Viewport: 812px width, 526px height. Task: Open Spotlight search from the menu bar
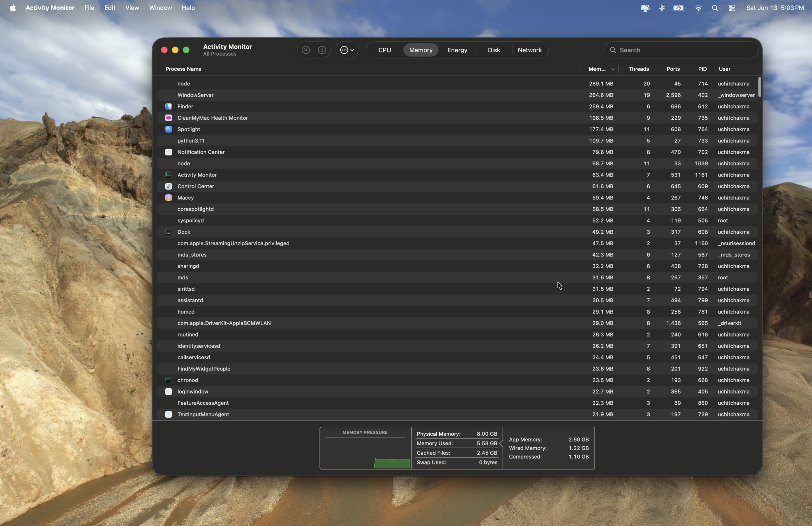[715, 8]
